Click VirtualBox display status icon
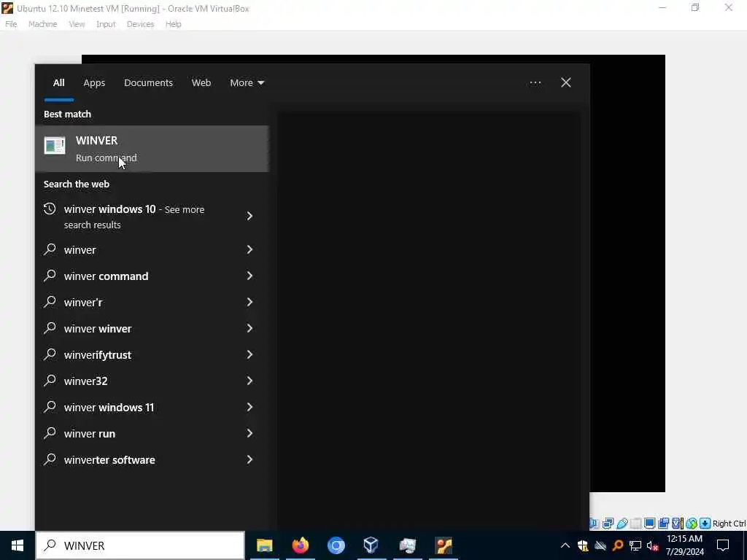The height and width of the screenshot is (560, 747). pyautogui.click(x=649, y=524)
